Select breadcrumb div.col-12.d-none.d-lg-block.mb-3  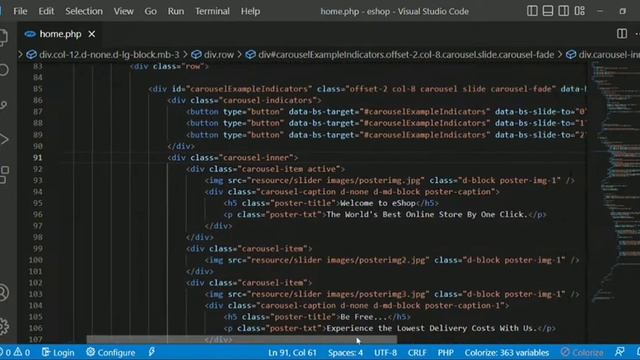pyautogui.click(x=109, y=55)
